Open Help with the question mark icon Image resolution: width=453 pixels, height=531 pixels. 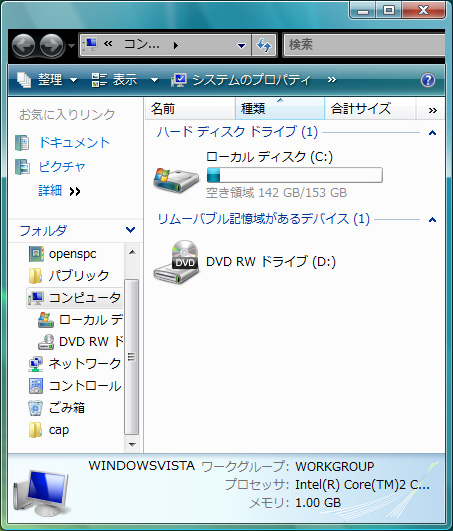[428, 80]
